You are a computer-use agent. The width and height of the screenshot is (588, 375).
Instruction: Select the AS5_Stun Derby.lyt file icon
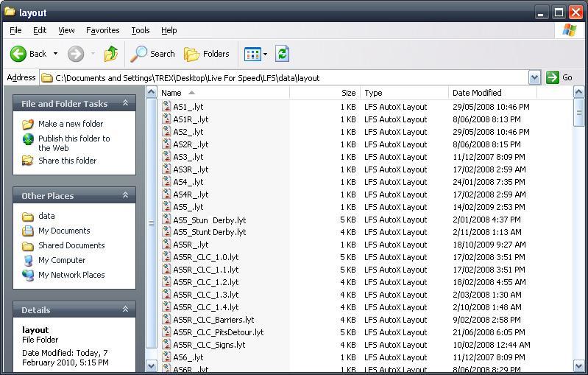click(x=166, y=220)
